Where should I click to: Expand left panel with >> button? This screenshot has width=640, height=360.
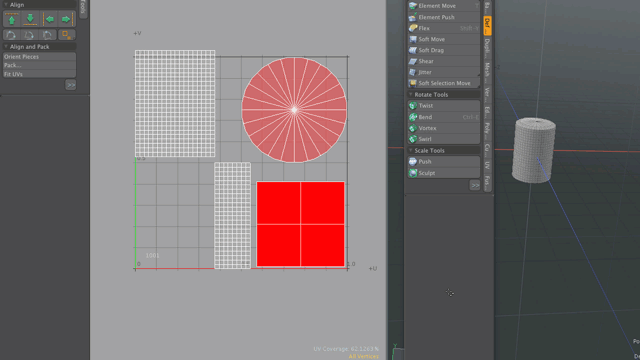click(x=71, y=85)
